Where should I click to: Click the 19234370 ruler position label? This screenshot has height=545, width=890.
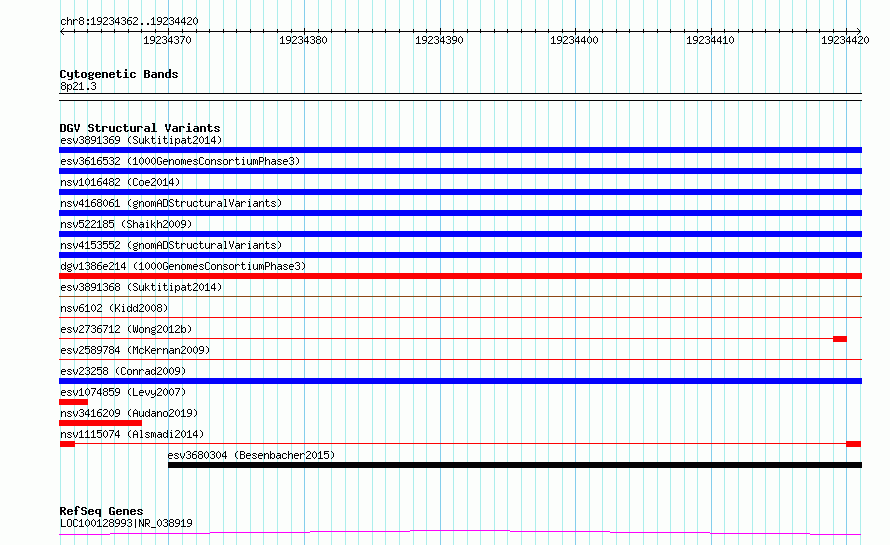167,40
